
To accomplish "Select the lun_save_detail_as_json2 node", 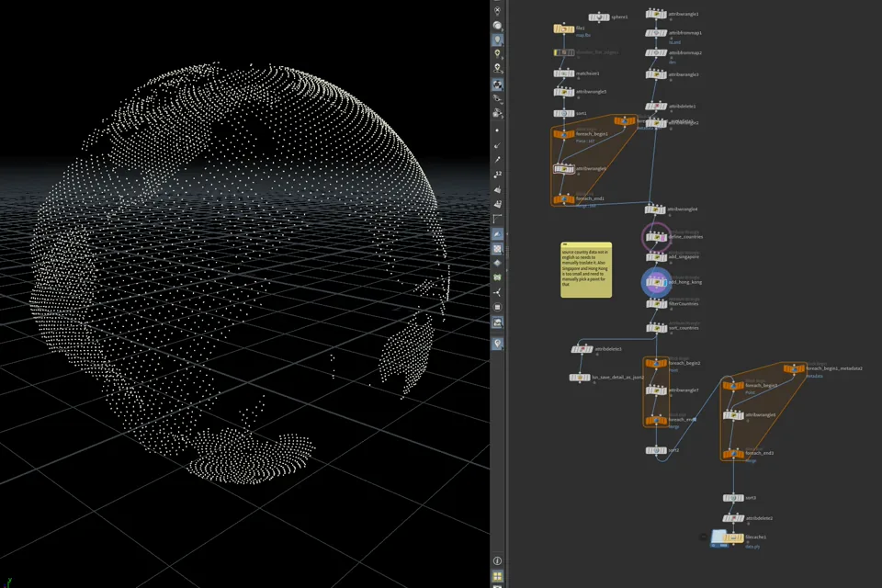I will [x=580, y=378].
